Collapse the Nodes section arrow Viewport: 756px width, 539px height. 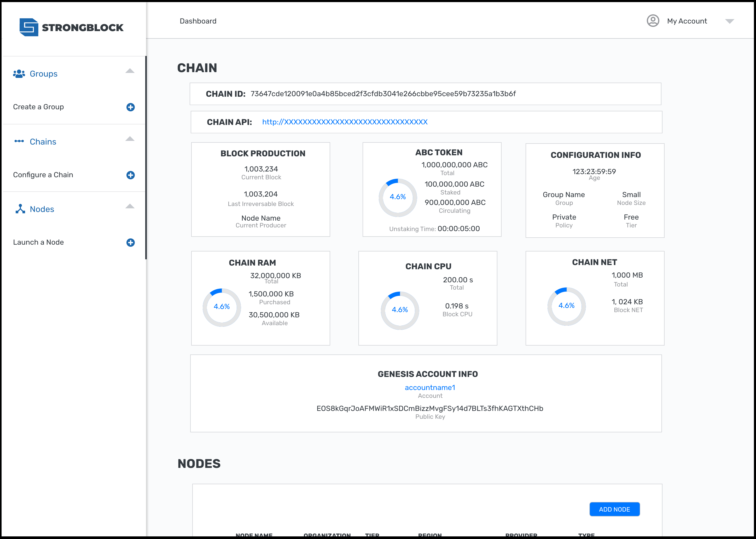[130, 207]
